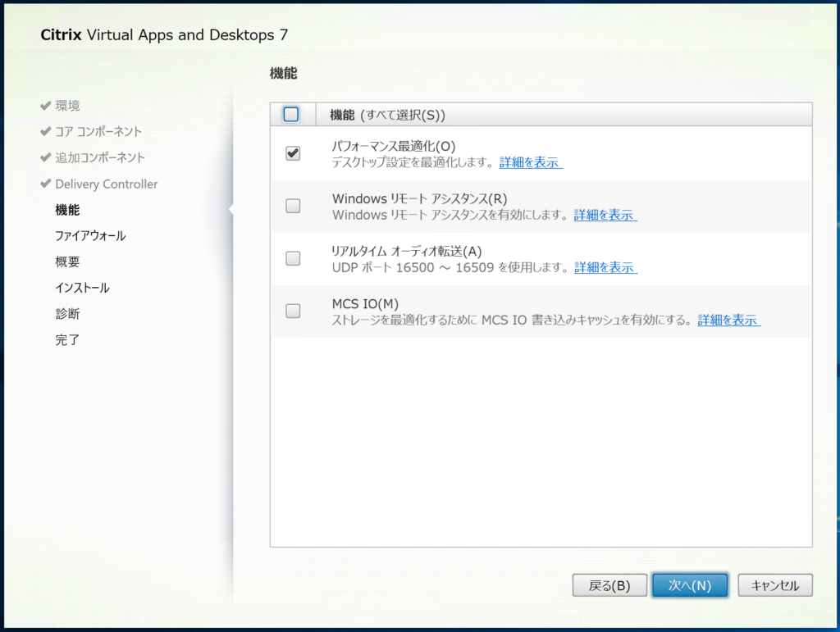Enable the MCS IO(M) checkbox
The width and height of the screenshot is (840, 632).
coord(293,311)
